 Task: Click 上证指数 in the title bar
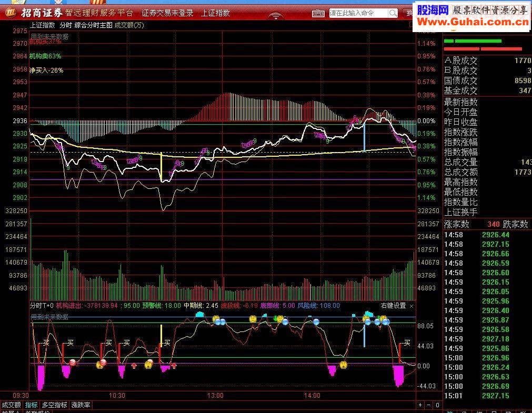pyautogui.click(x=215, y=13)
